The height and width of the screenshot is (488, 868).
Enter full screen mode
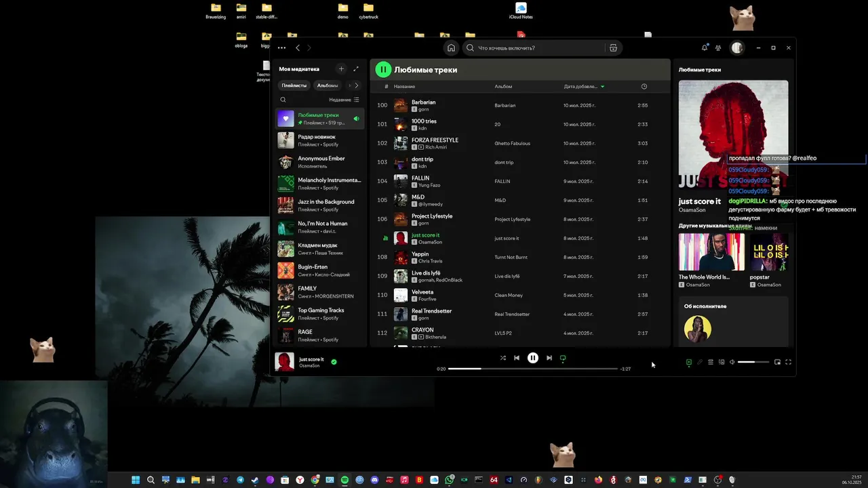click(x=788, y=362)
